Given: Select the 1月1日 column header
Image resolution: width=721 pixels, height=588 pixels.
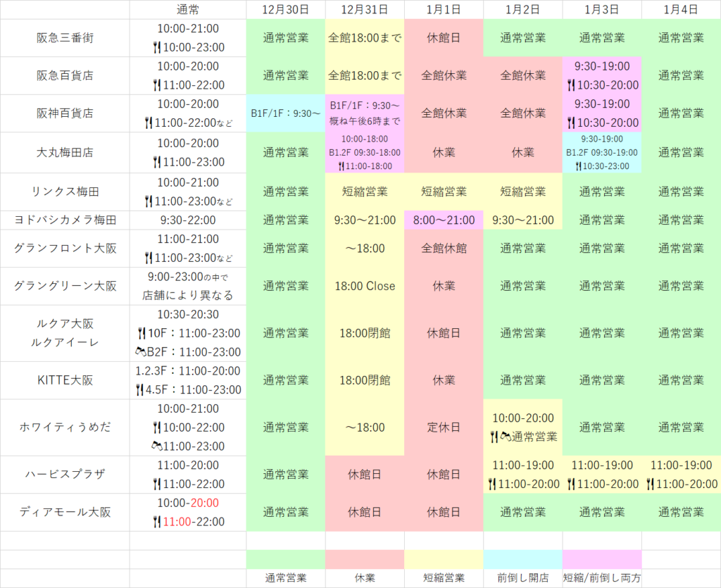Looking at the screenshot, I should (x=444, y=10).
